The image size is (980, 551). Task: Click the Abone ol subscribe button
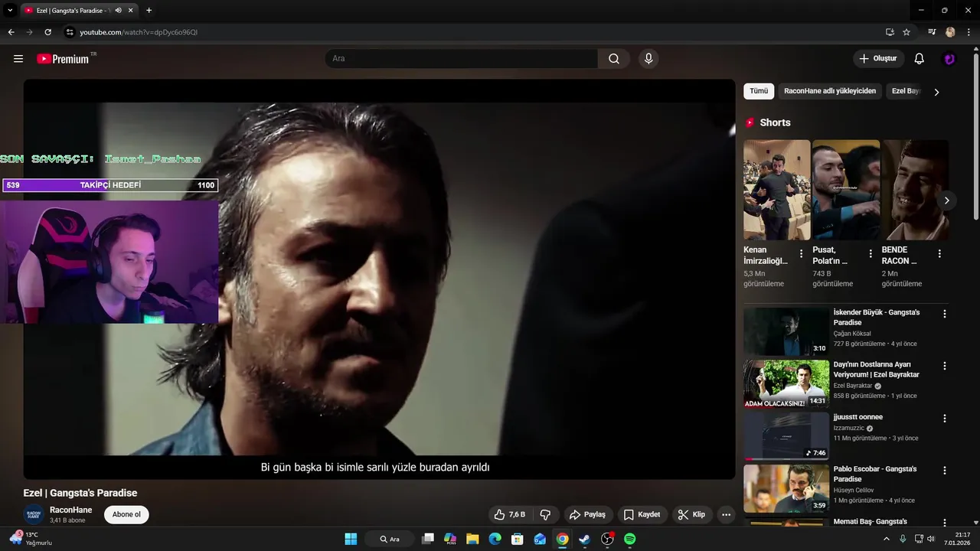click(126, 514)
